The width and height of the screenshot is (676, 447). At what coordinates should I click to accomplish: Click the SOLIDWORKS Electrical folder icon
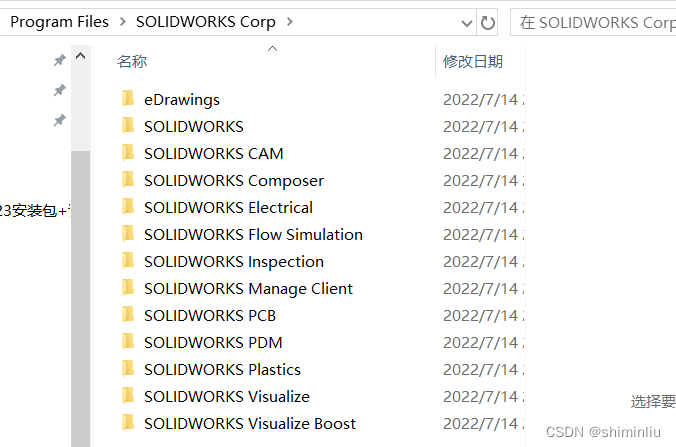tap(128, 206)
